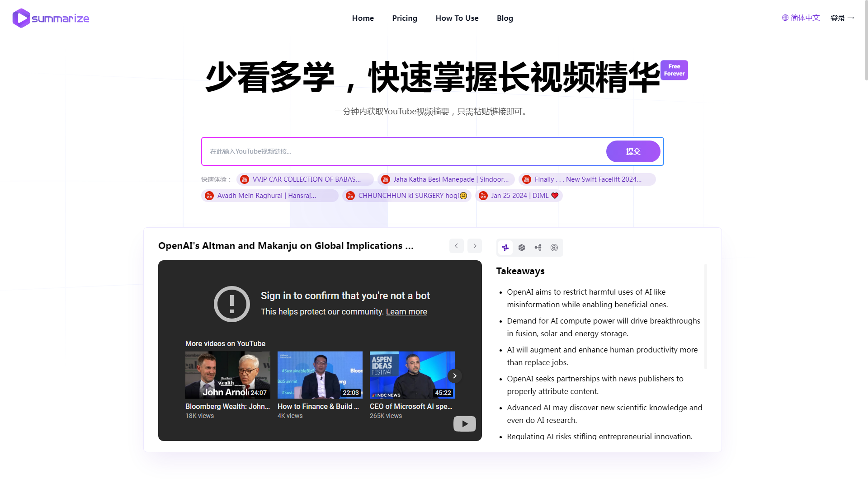Show more YouTube video suggestions arrow
The image size is (868, 488).
click(455, 376)
